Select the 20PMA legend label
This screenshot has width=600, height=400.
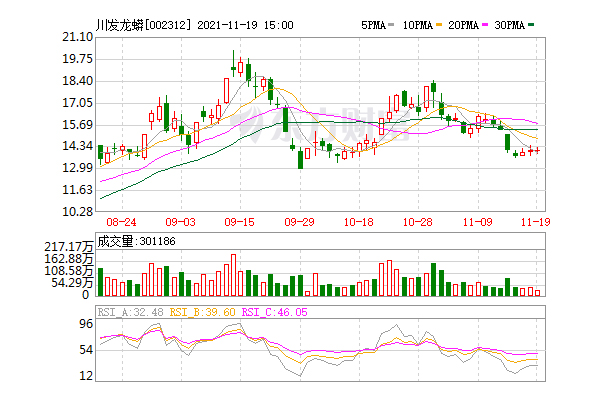(x=473, y=24)
